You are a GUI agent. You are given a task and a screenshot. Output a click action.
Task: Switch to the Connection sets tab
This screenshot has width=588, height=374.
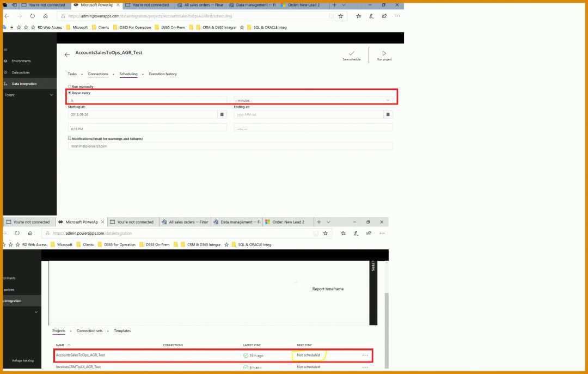[89, 331]
